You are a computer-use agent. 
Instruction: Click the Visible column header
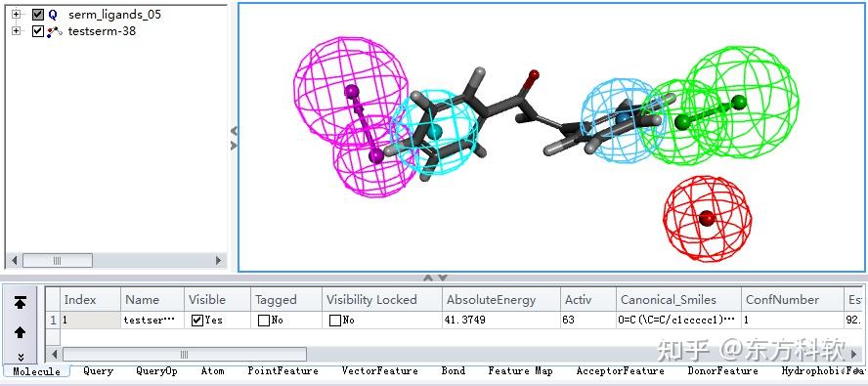click(217, 300)
